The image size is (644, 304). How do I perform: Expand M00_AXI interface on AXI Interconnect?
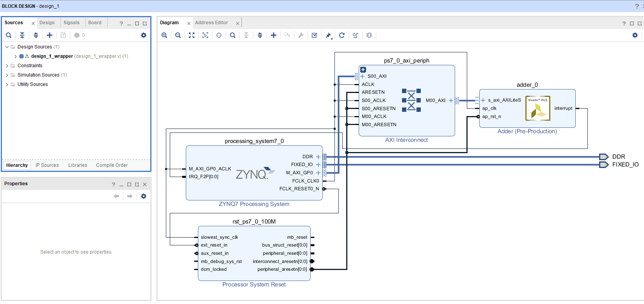coord(451,100)
